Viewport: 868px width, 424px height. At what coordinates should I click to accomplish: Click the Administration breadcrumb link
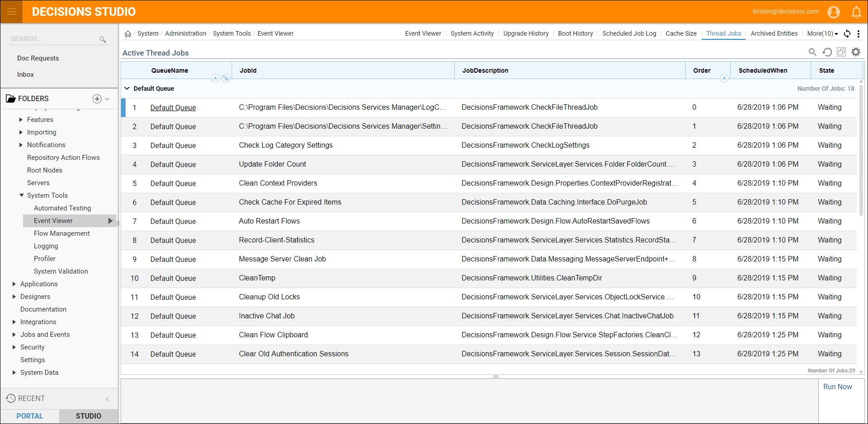pos(186,34)
